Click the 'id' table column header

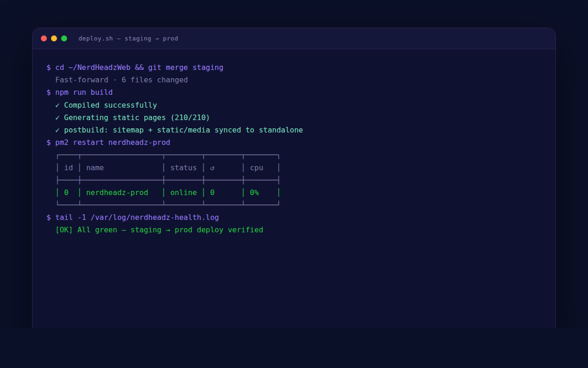pos(68,167)
